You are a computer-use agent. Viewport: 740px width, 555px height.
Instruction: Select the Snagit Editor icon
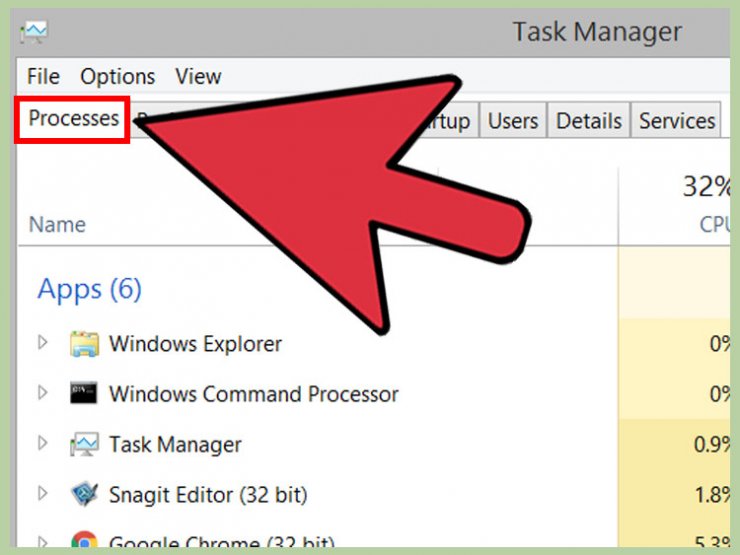click(x=84, y=494)
